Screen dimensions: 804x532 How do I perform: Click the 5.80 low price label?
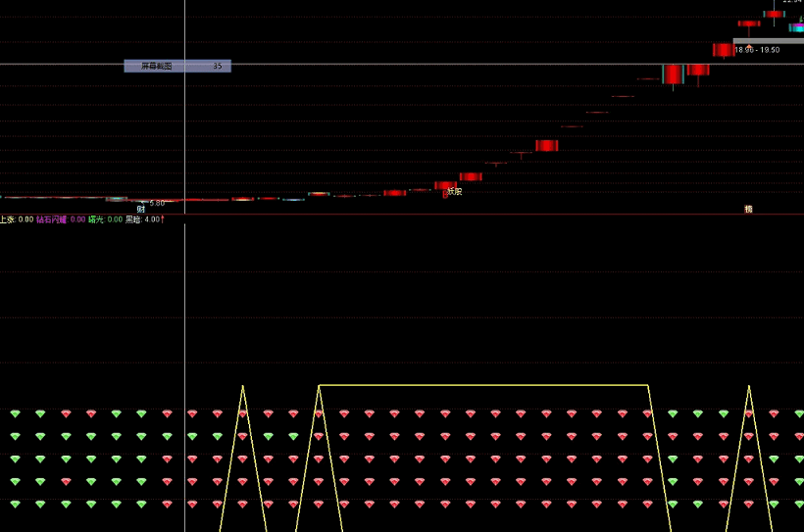click(157, 203)
